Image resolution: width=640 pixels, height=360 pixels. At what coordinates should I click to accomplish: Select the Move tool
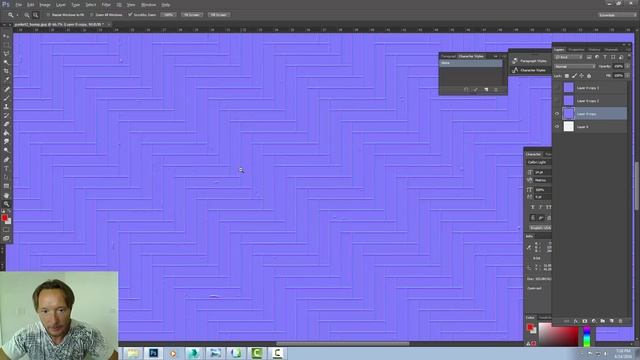pos(6,36)
